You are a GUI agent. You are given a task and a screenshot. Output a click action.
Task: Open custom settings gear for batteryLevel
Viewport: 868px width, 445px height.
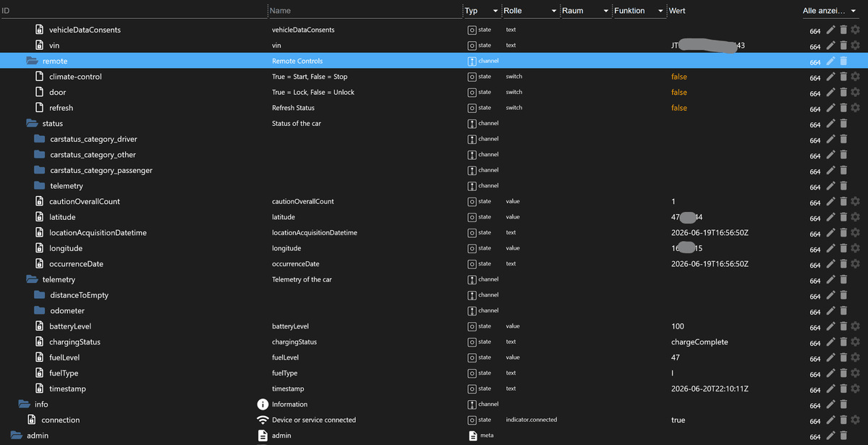(855, 326)
